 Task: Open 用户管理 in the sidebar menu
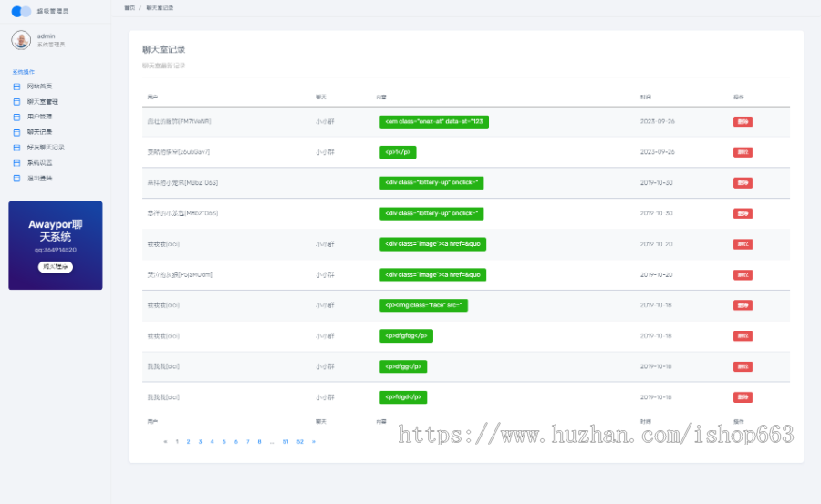coord(40,117)
